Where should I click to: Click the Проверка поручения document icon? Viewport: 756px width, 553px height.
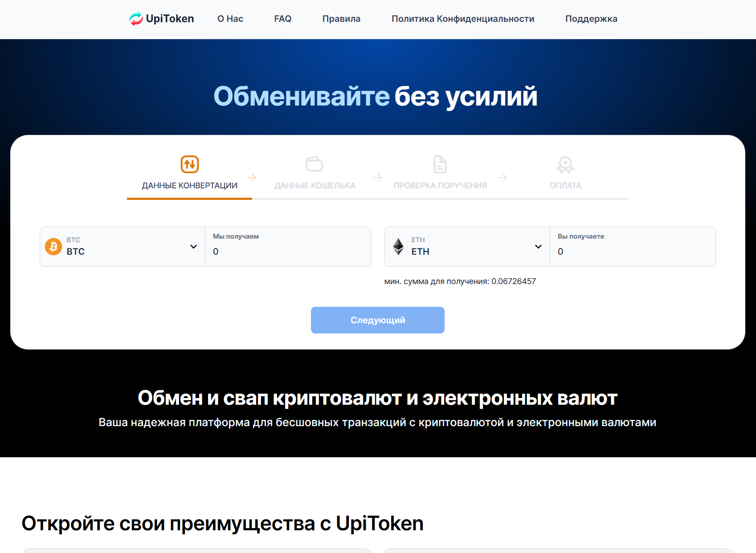tap(440, 164)
